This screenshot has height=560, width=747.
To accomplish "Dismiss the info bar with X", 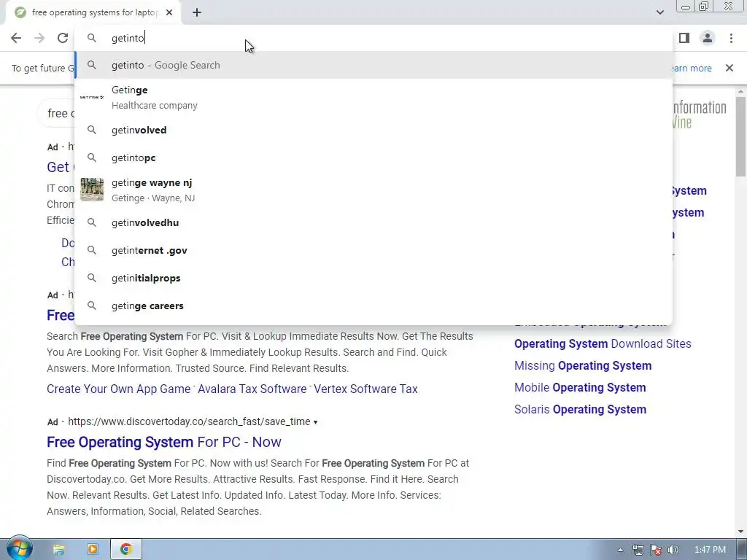I will pos(729,68).
